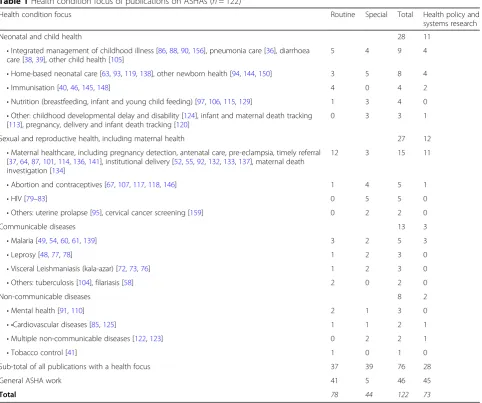The height and width of the screenshot is (403, 482).
Task: Open multiple non-communicable diseases reference 122
Action: (140, 339)
